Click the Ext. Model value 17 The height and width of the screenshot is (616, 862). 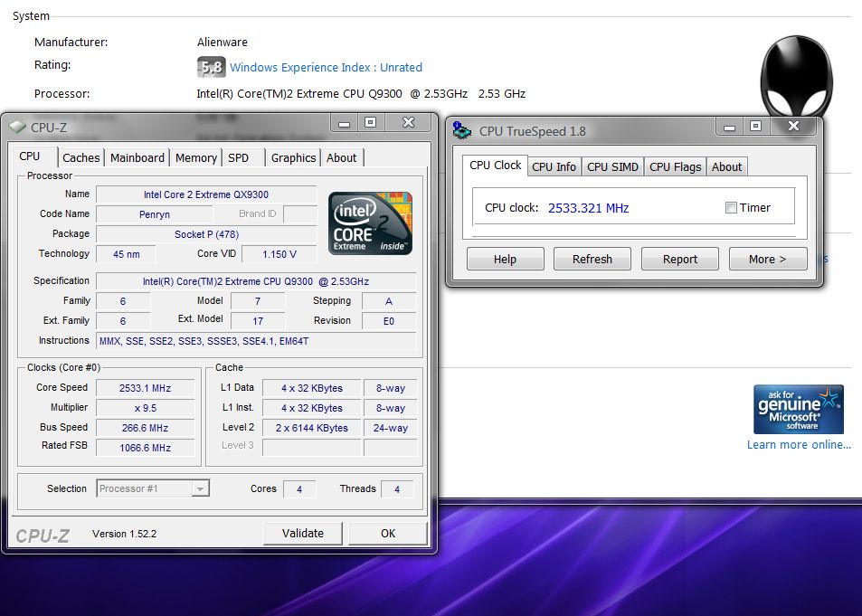pos(258,321)
